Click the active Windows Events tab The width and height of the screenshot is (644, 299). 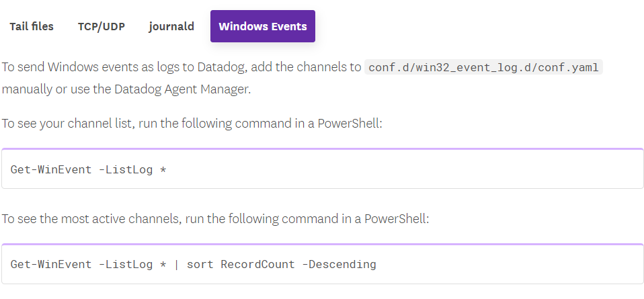[x=262, y=27]
